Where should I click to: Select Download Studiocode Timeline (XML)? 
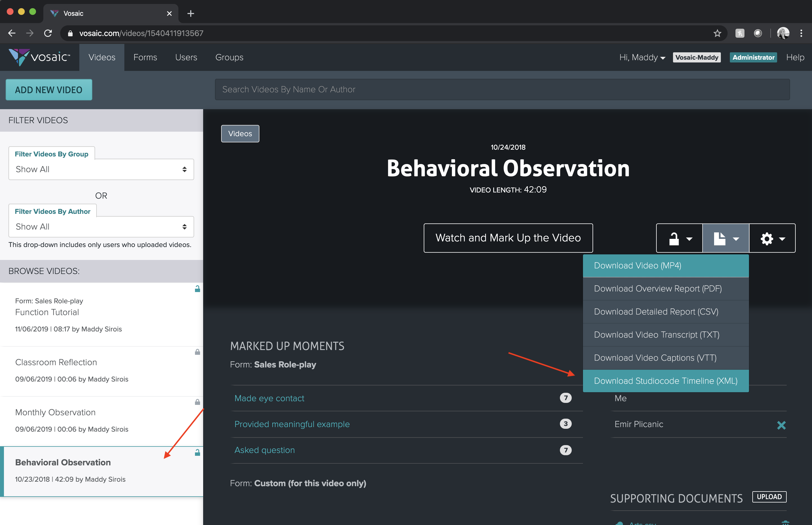[x=665, y=381]
